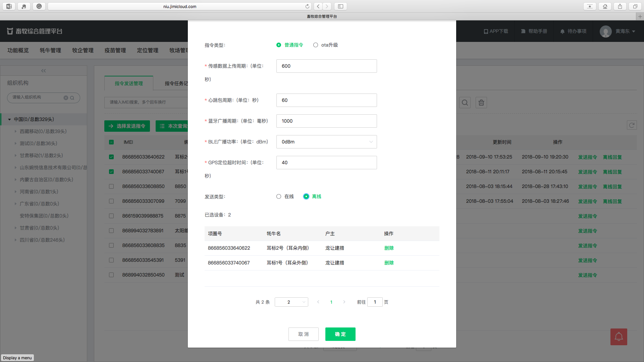Click the trash can icon button
This screenshot has height=362, width=644.
[x=481, y=103]
